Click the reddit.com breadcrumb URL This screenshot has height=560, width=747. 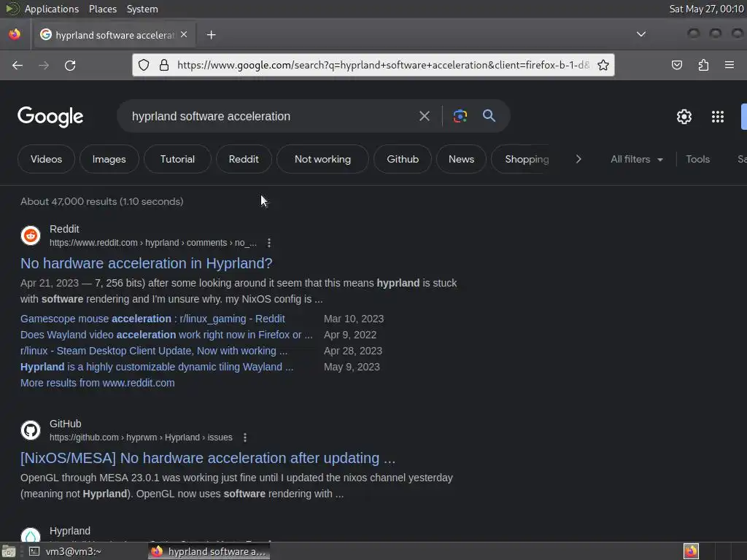[153, 243]
